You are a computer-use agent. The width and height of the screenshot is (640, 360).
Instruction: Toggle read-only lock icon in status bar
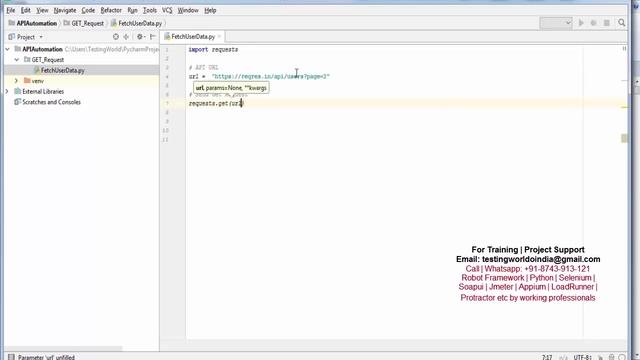601,357
